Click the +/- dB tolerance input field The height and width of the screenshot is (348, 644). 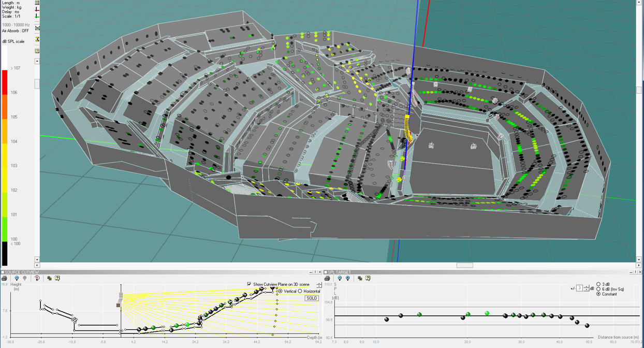click(x=579, y=288)
